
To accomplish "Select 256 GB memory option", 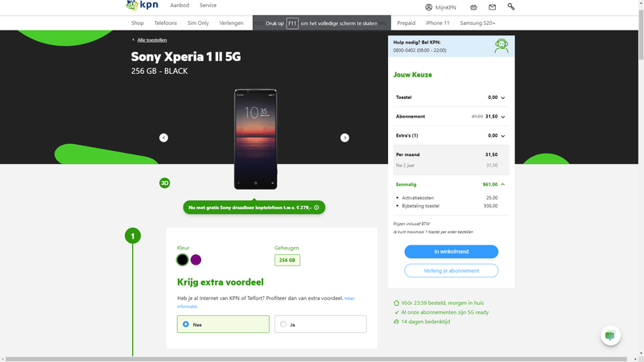I will 287,260.
